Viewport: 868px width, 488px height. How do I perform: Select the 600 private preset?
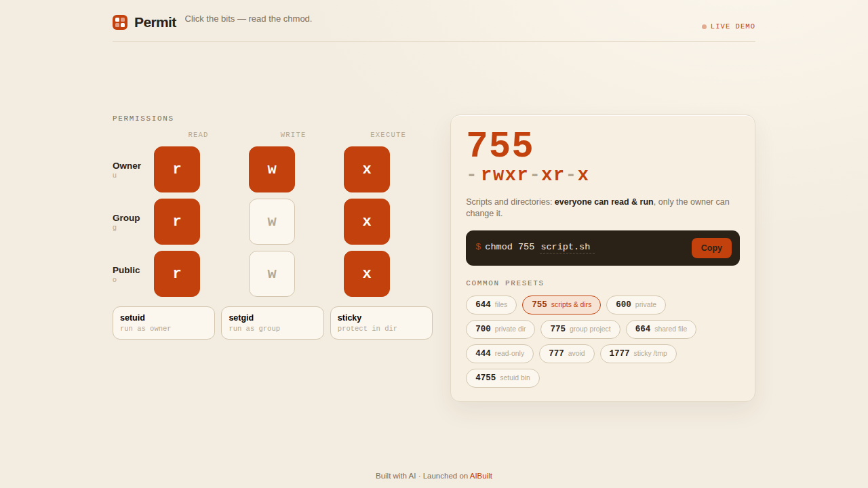(x=636, y=305)
